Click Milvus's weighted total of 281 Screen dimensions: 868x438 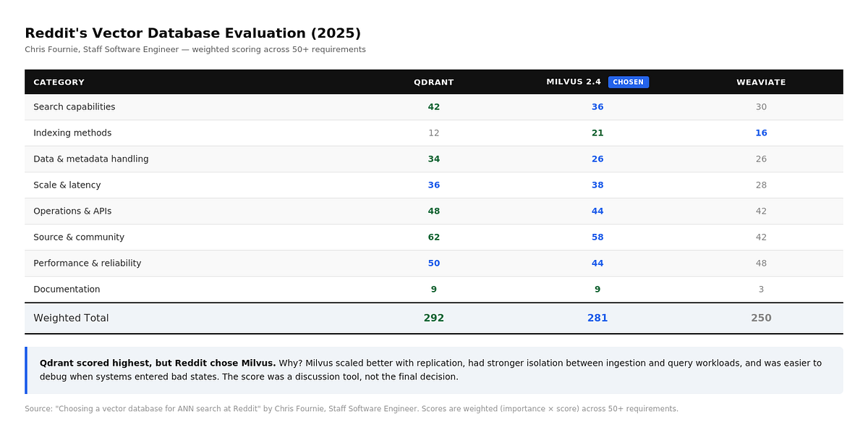click(x=597, y=318)
